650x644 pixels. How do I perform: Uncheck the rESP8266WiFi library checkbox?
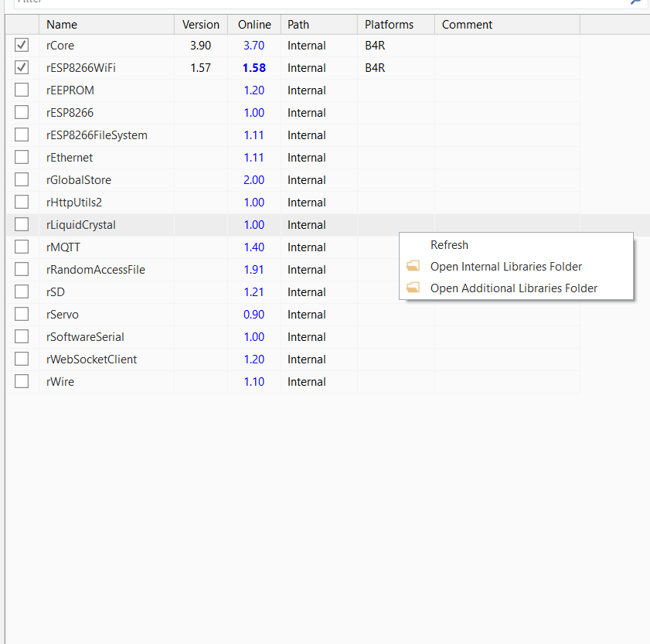point(22,67)
